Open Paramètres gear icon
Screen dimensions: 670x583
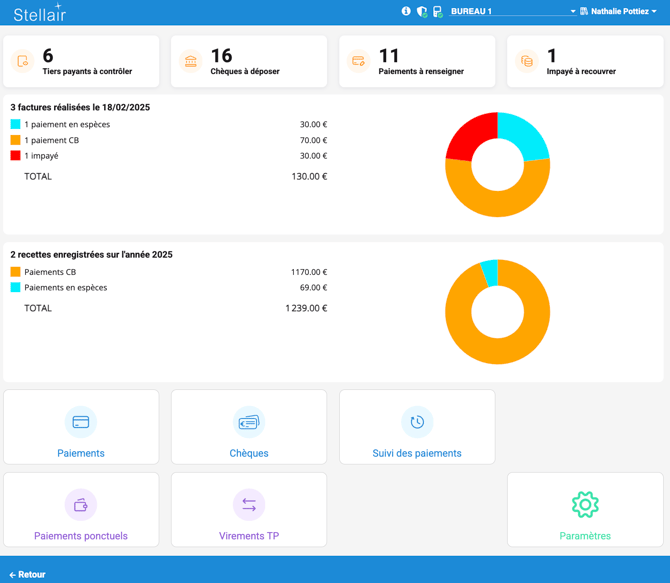pos(585,505)
